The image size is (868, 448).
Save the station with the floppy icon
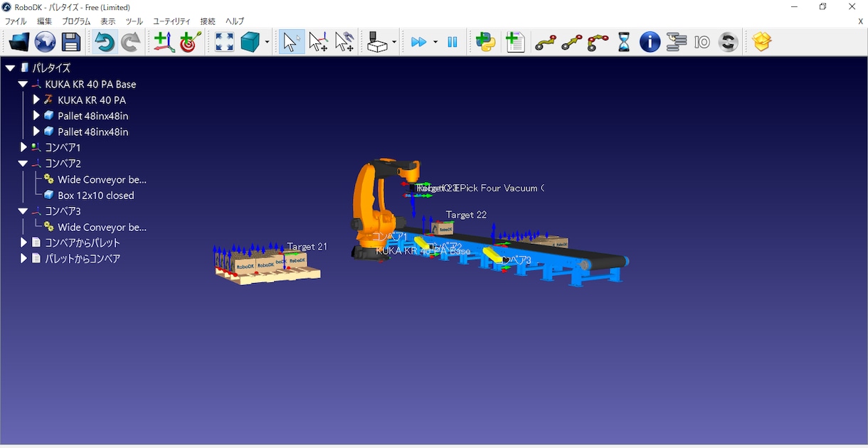pos(71,42)
